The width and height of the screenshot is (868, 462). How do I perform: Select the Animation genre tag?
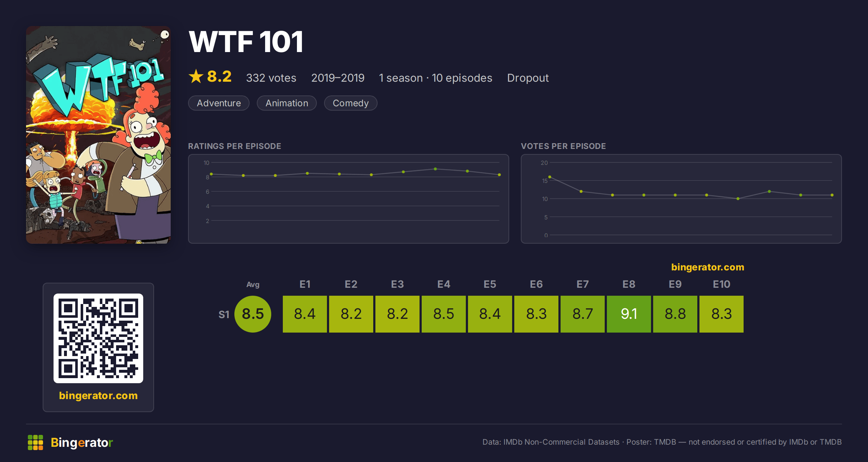click(x=287, y=103)
